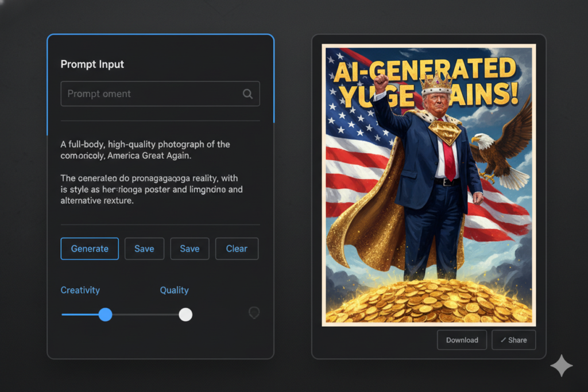The image size is (588, 392).
Task: Click the Prompt Input panel title
Action: tap(92, 64)
